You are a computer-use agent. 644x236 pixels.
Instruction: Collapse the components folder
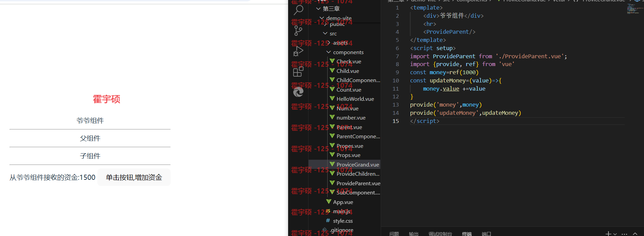[329, 52]
